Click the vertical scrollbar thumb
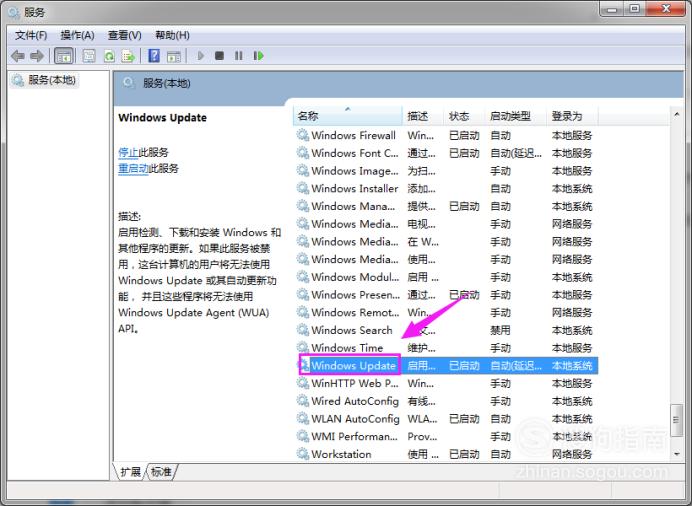Viewport: 692px width, 506px height. click(676, 420)
